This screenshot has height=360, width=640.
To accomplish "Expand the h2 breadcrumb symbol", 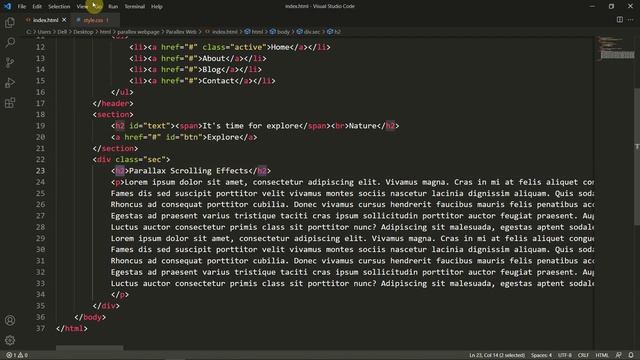I will coord(334,31).
